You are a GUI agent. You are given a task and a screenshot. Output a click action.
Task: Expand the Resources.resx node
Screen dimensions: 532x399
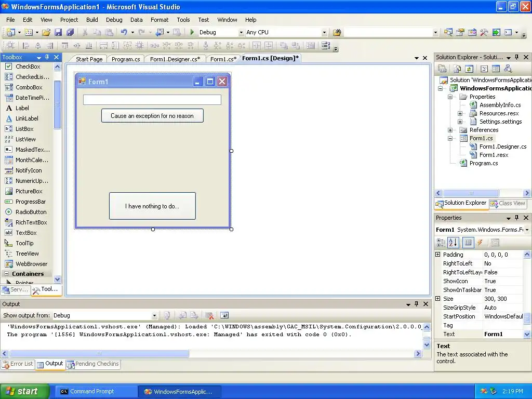460,113
